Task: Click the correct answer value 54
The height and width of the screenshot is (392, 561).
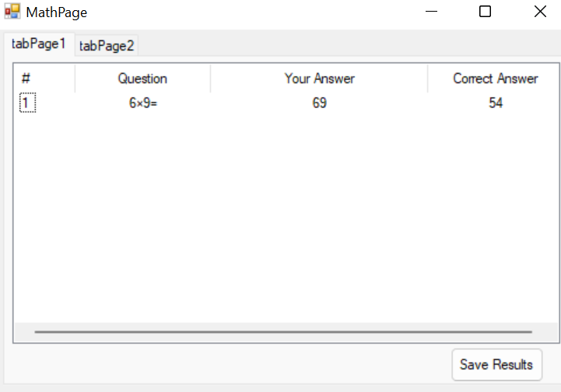Action: [x=496, y=103]
